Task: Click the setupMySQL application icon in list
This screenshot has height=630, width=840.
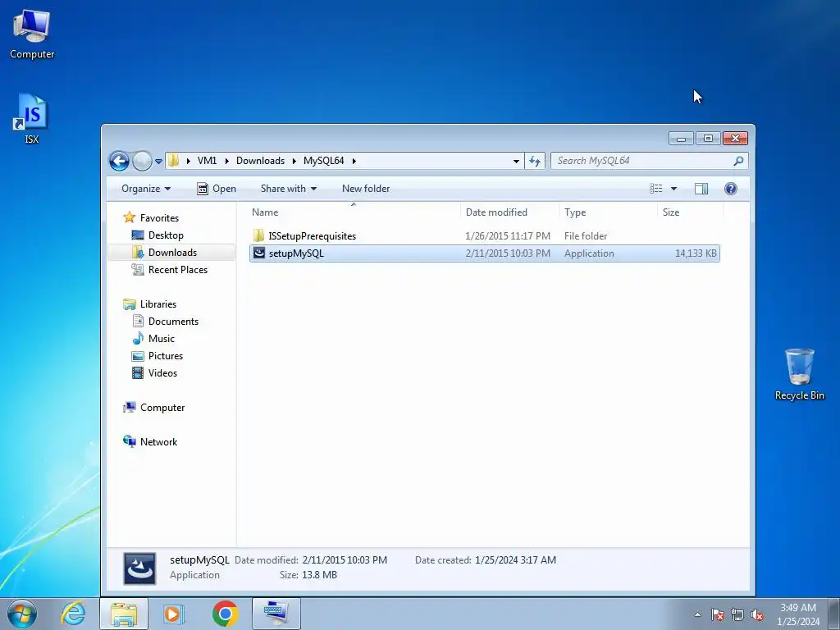Action: point(259,253)
